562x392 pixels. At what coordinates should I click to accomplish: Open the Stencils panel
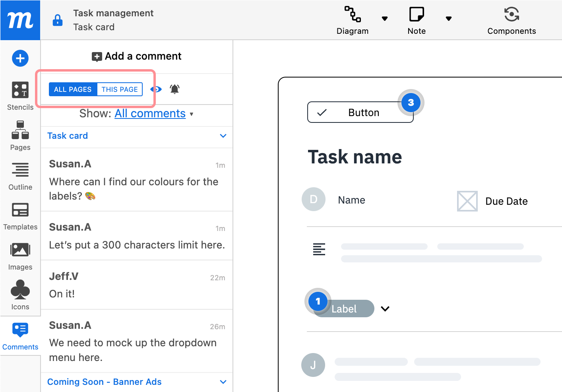(x=20, y=96)
